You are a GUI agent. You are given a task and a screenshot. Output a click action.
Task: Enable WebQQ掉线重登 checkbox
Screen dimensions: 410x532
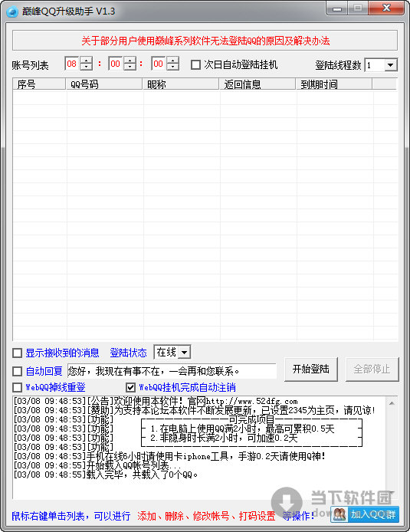18,387
